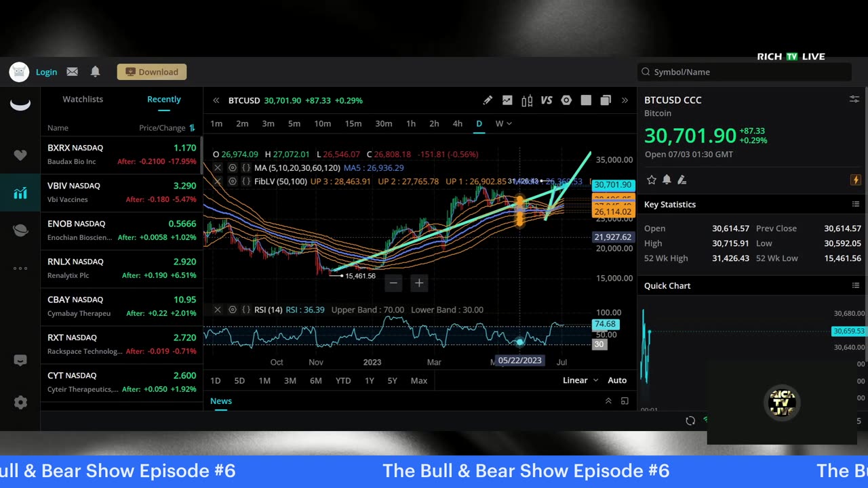Open the Key Statistics list menu icon

(855, 204)
